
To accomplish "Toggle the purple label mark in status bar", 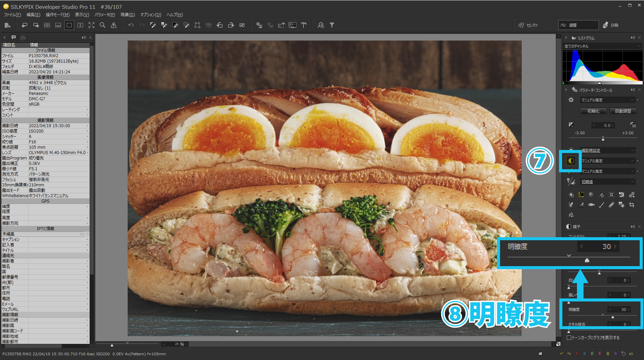I will (x=615, y=354).
